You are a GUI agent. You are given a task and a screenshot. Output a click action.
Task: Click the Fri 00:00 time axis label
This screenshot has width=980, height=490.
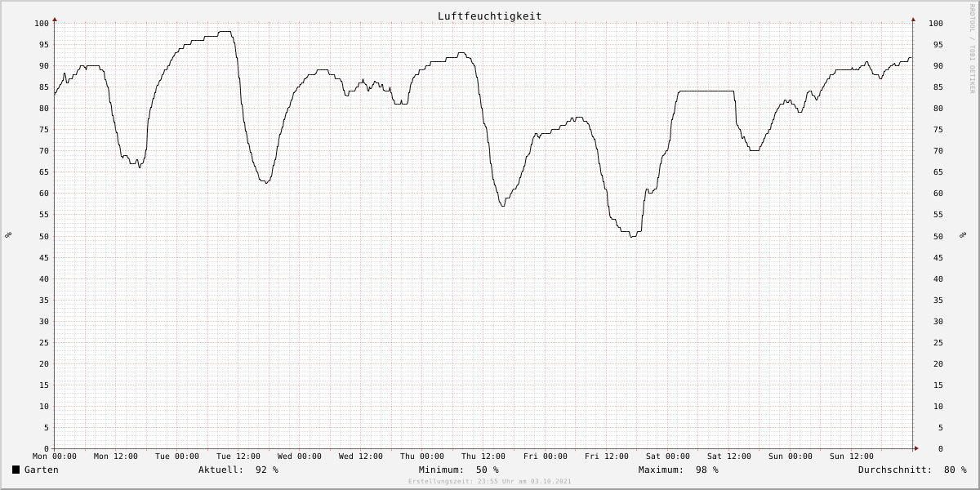(546, 457)
